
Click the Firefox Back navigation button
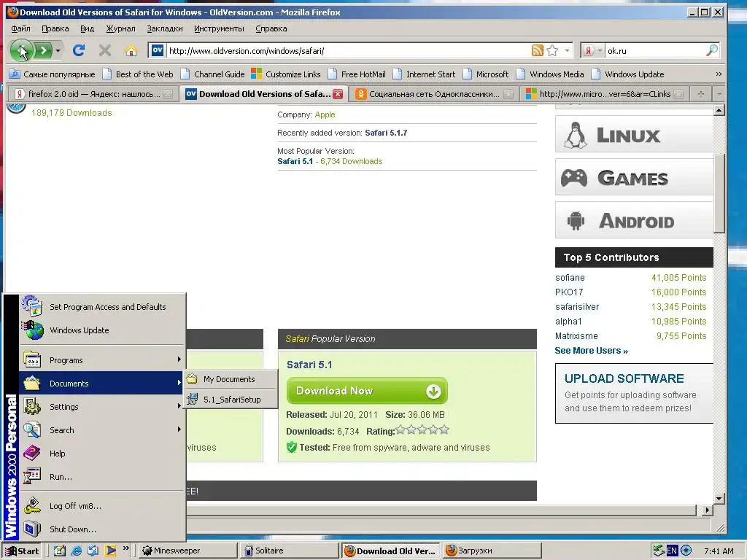click(21, 50)
